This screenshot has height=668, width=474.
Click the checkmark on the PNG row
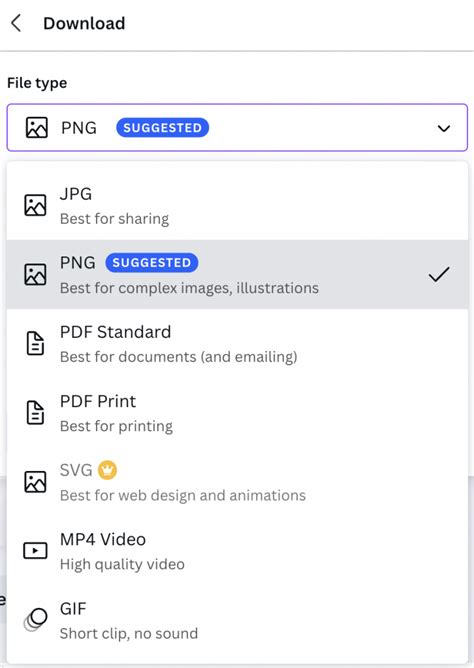(439, 275)
